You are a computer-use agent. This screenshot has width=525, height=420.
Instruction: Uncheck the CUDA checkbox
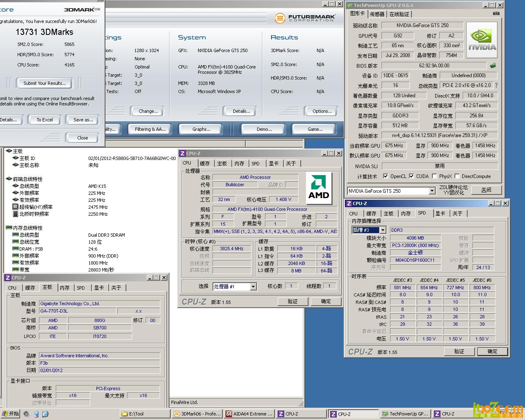(411, 176)
